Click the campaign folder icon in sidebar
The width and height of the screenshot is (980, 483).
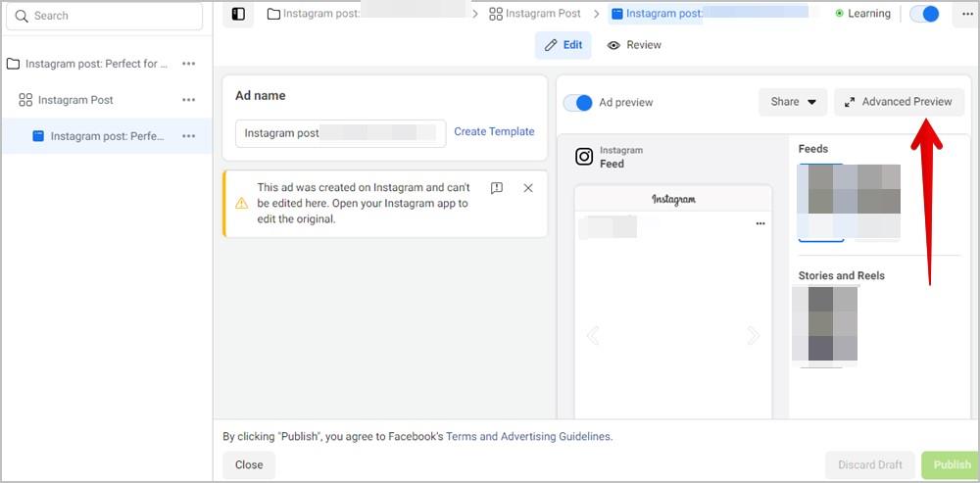(13, 64)
